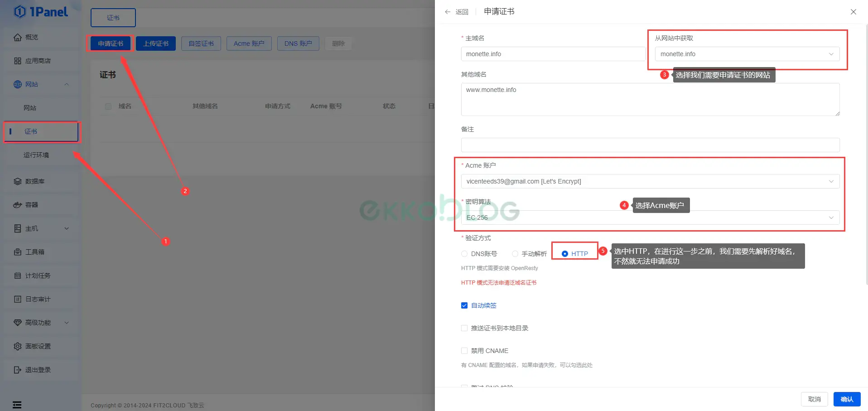This screenshot has height=411, width=868.
Task: Select the 证书 tab at top
Action: pyautogui.click(x=113, y=18)
